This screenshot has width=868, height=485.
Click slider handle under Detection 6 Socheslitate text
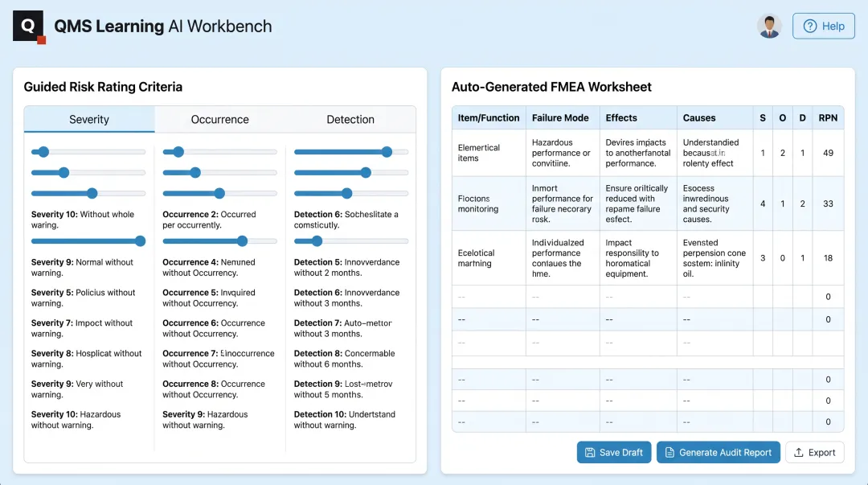pyautogui.click(x=317, y=241)
